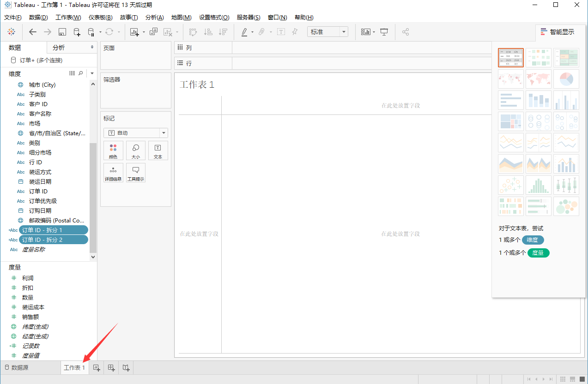Click the redo forward arrow in toolbar
The width and height of the screenshot is (588, 384).
(x=47, y=32)
